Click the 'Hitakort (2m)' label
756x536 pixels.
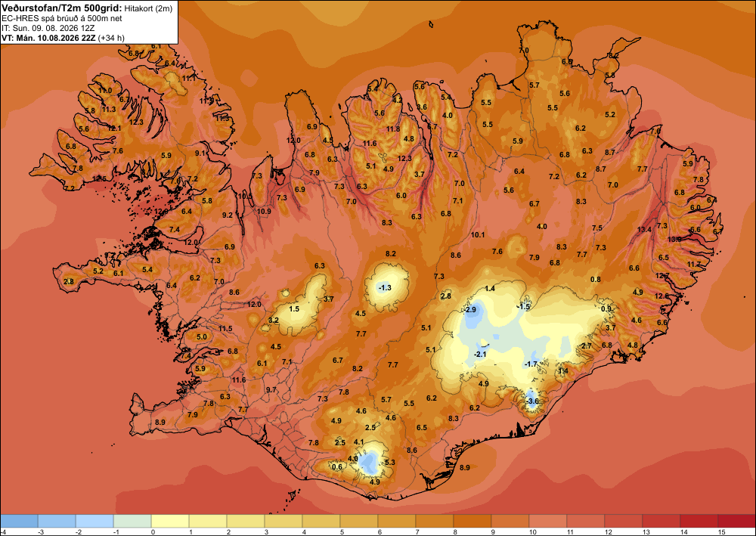(x=148, y=8)
